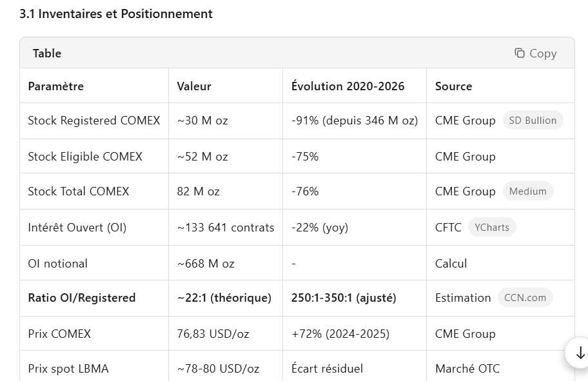Click the copy icon in table header
Viewport: 588px width, 381px height.
[520, 54]
